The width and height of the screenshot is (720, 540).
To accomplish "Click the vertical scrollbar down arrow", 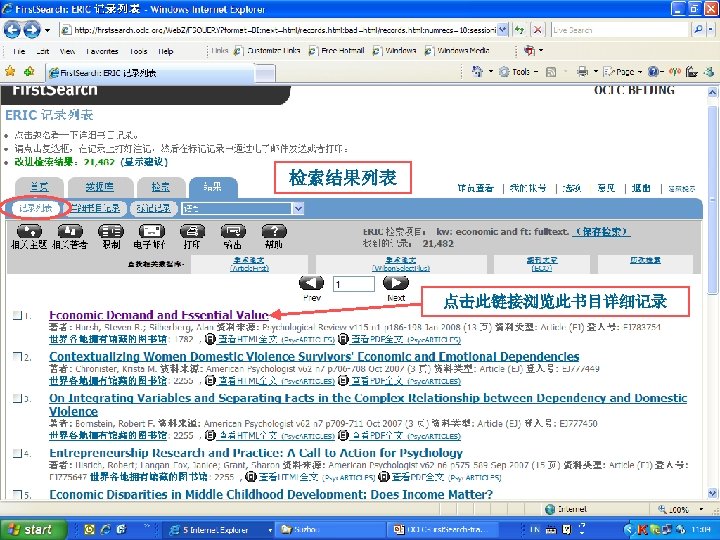I will (x=712, y=494).
